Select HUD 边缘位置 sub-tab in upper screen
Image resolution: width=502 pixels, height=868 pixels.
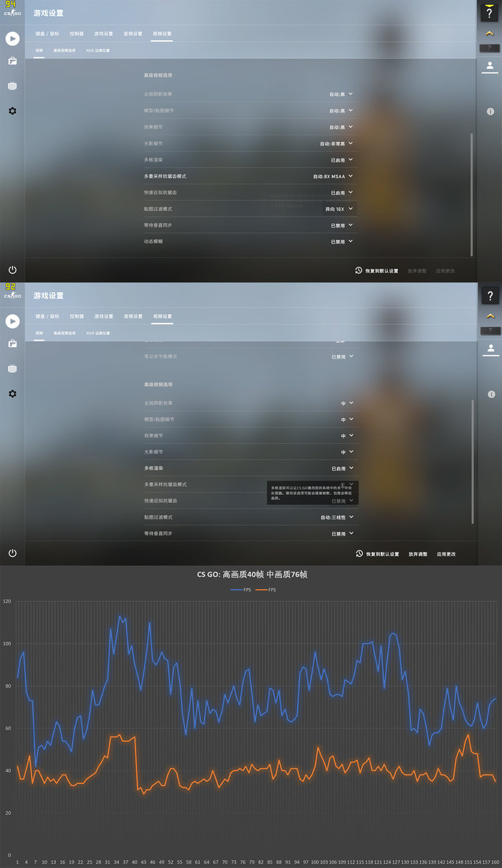pyautogui.click(x=98, y=51)
